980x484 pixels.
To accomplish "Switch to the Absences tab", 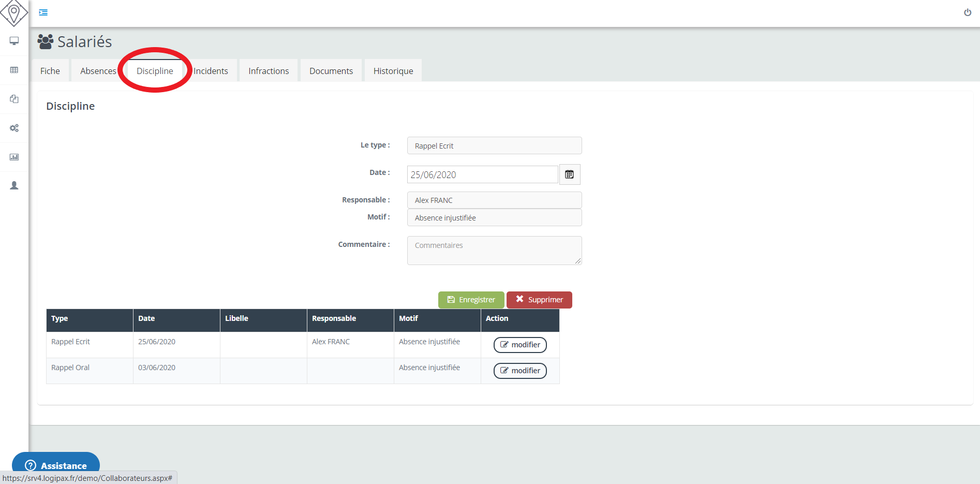I will pyautogui.click(x=98, y=71).
